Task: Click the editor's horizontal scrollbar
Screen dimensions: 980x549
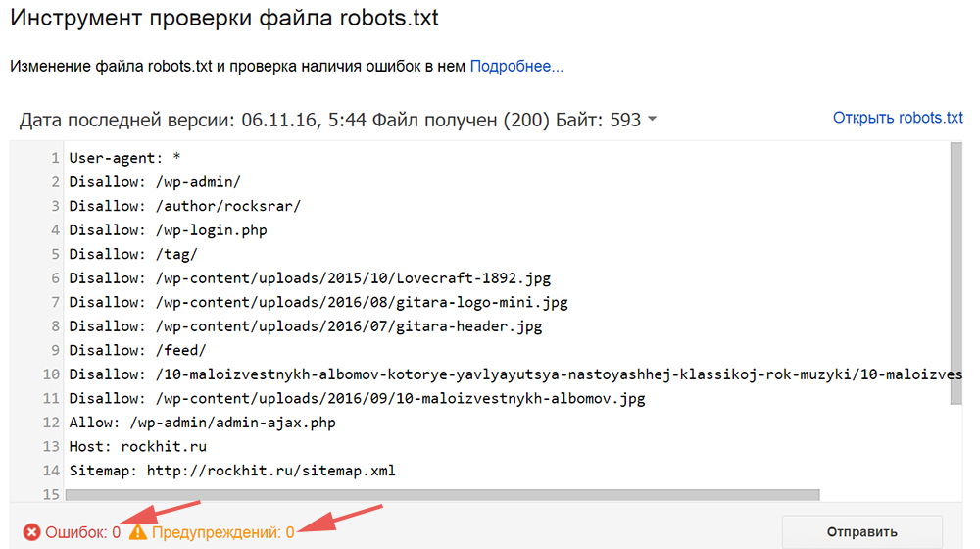Action: 441,495
